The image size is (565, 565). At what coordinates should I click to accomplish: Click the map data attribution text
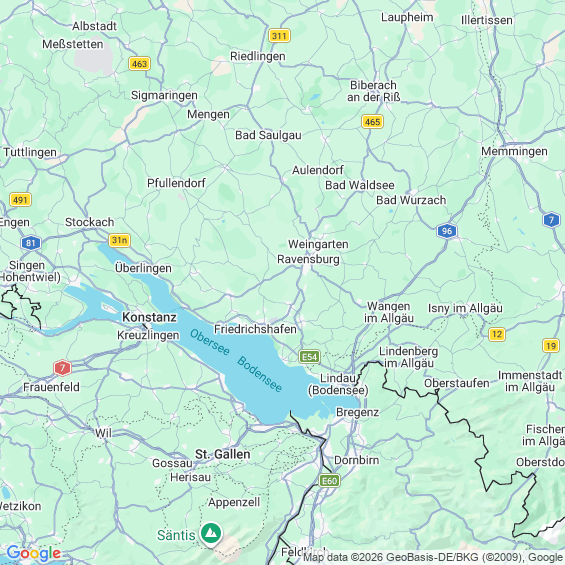tap(433, 557)
